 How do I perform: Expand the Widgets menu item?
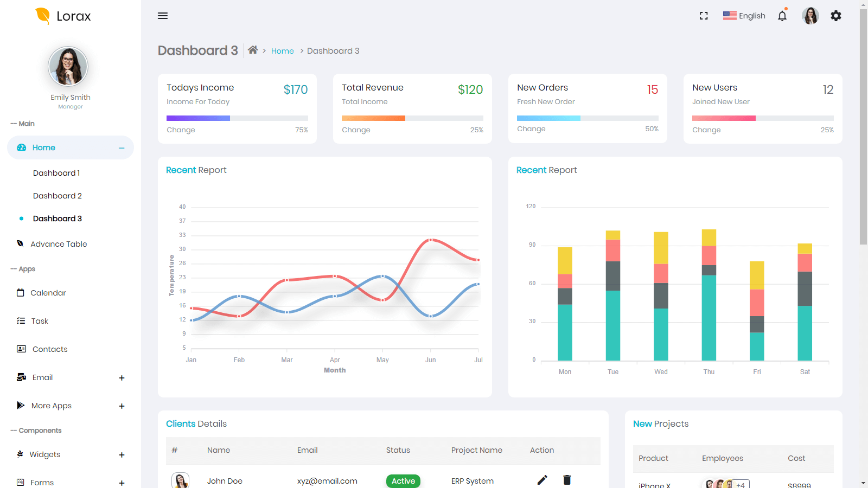pyautogui.click(x=122, y=454)
